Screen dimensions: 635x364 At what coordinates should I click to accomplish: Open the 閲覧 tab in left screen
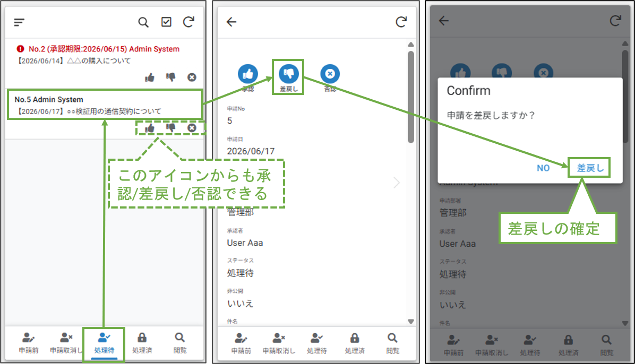[180, 343]
